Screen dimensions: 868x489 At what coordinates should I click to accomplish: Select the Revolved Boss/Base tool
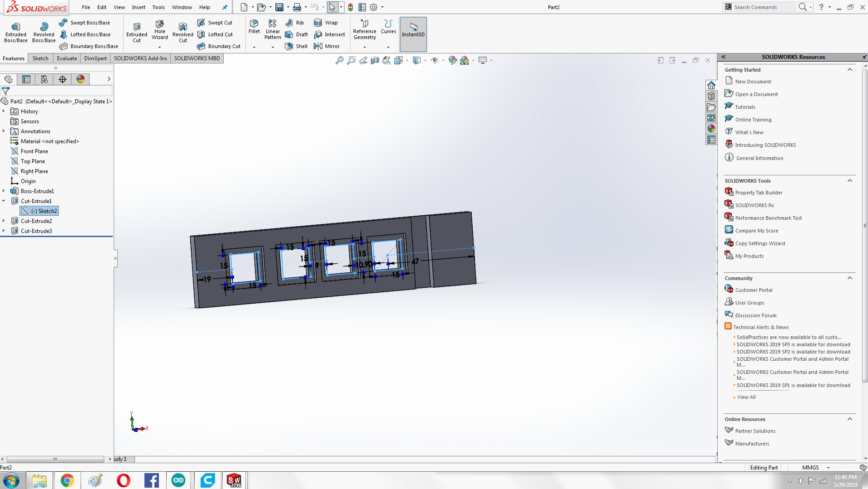pos(44,33)
